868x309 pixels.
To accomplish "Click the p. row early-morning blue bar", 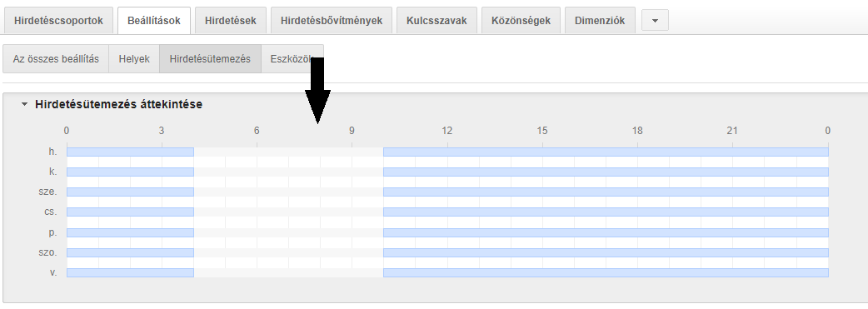I will [130, 232].
